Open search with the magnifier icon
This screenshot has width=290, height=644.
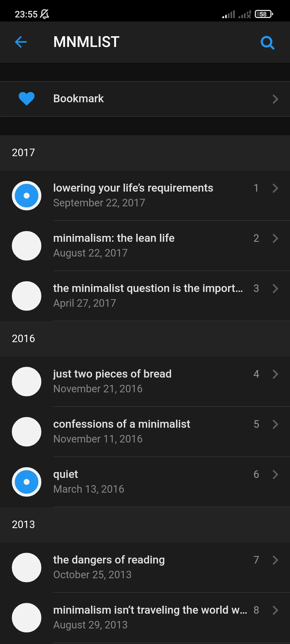(267, 42)
